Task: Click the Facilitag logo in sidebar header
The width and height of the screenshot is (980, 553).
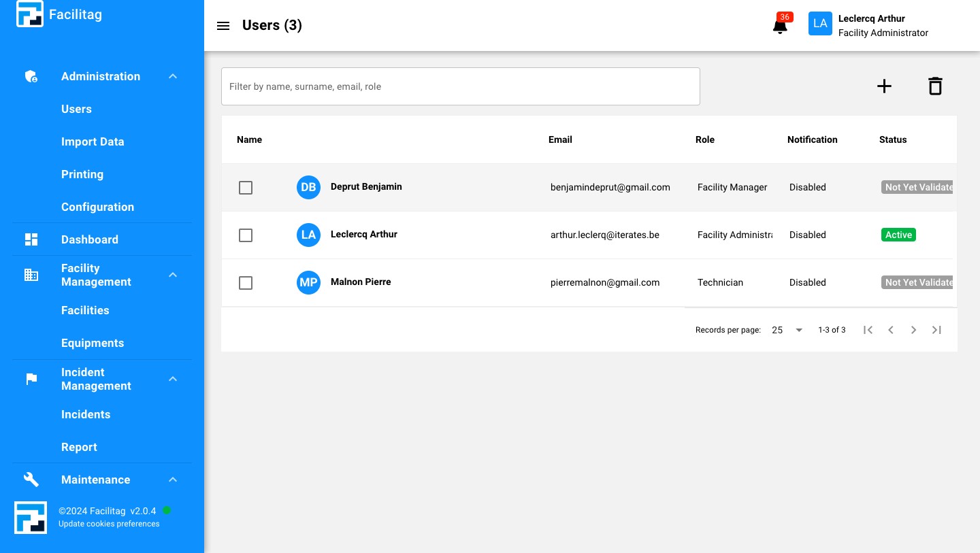Action: point(30,14)
